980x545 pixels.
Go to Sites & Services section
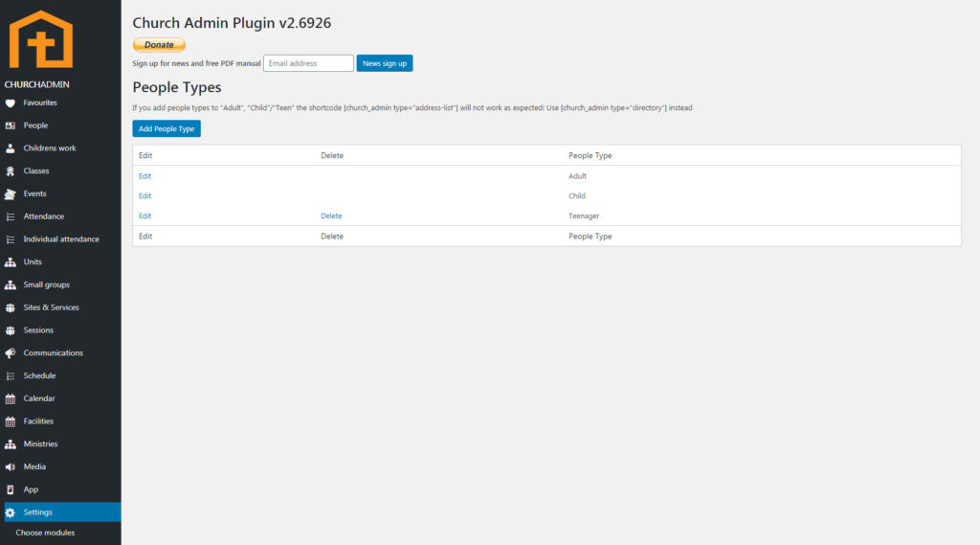(x=51, y=307)
